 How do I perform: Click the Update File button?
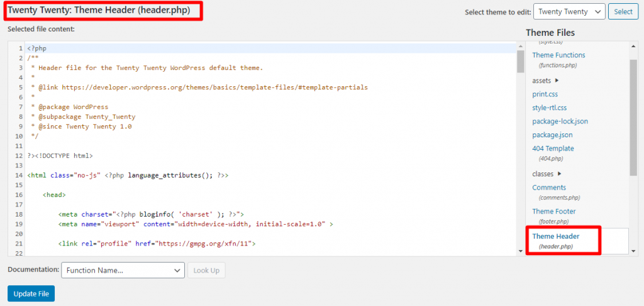pos(31,293)
